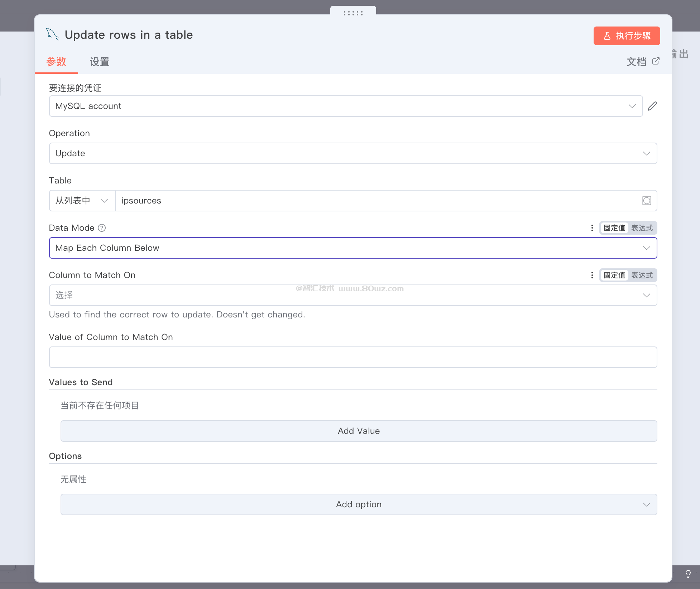The height and width of the screenshot is (589, 700).
Task: Switch Data Mode to 表达式 expression
Action: 642,228
